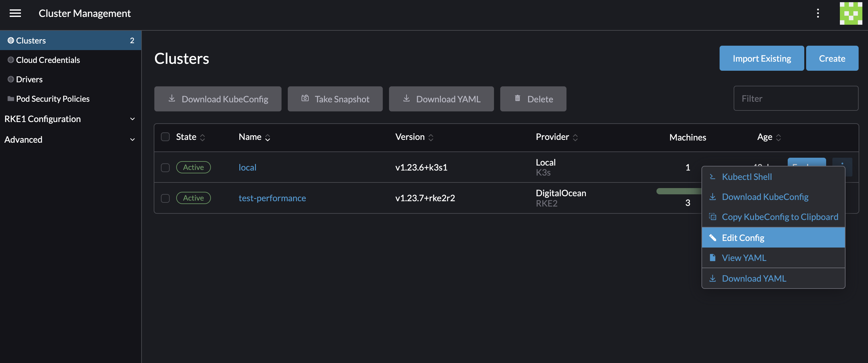Toggle the select-all clusters checkbox
Screen dimensions: 868x363
(165, 137)
